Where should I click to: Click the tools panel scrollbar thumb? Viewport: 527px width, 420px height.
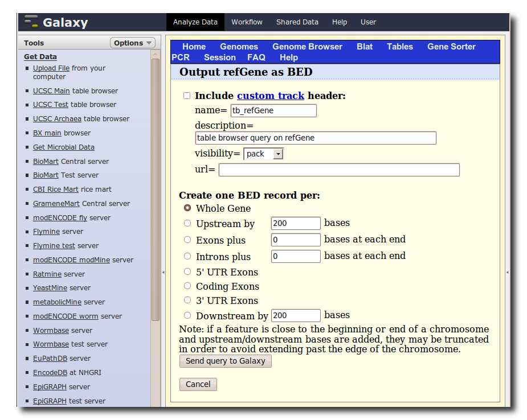[x=156, y=190]
